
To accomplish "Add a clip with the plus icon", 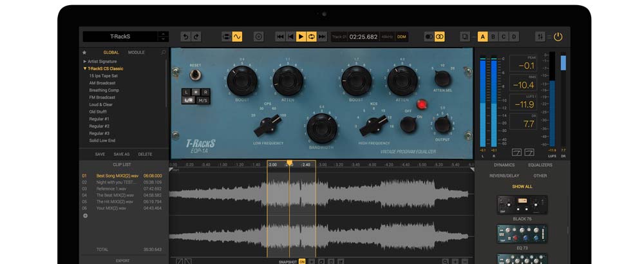I will point(85,216).
